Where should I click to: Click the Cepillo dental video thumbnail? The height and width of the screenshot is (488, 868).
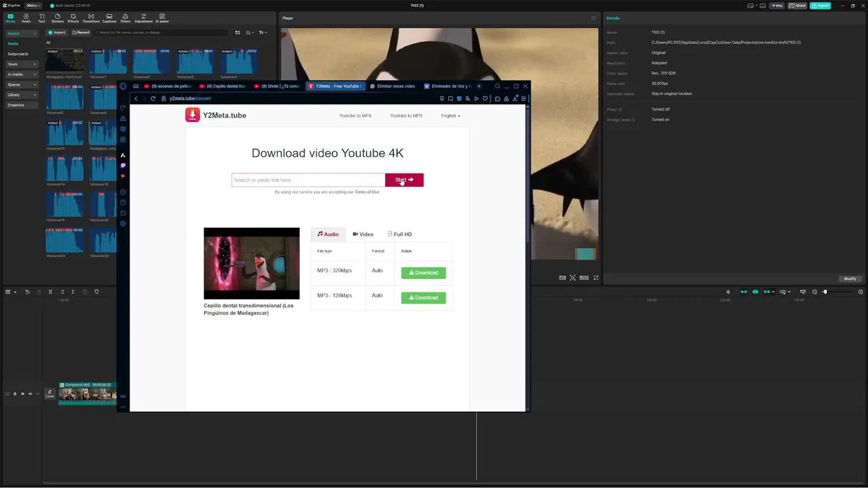252,264
